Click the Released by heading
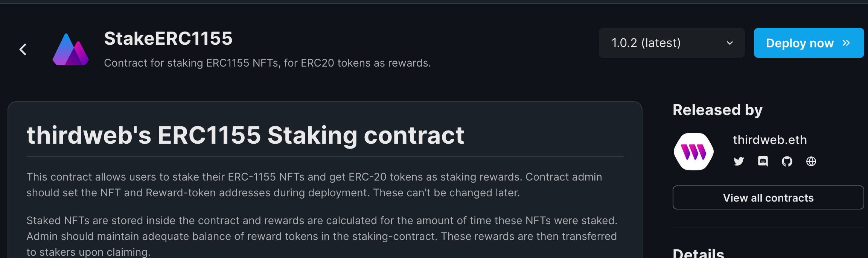 point(717,110)
